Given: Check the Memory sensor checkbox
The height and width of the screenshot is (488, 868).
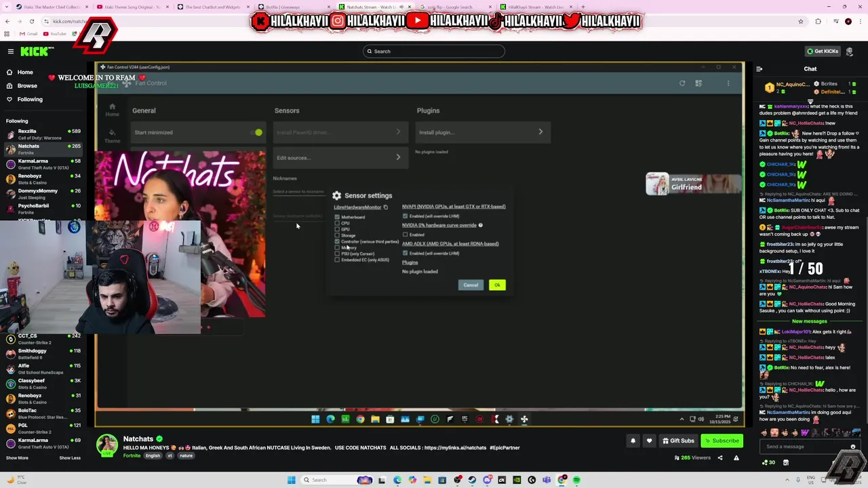Looking at the screenshot, I should pyautogui.click(x=337, y=247).
